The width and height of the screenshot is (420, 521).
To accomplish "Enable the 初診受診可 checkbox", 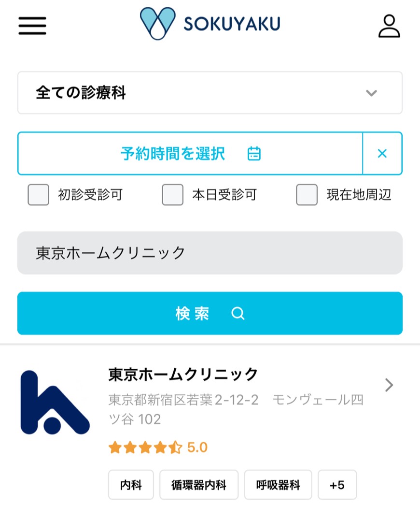I will click(x=39, y=195).
